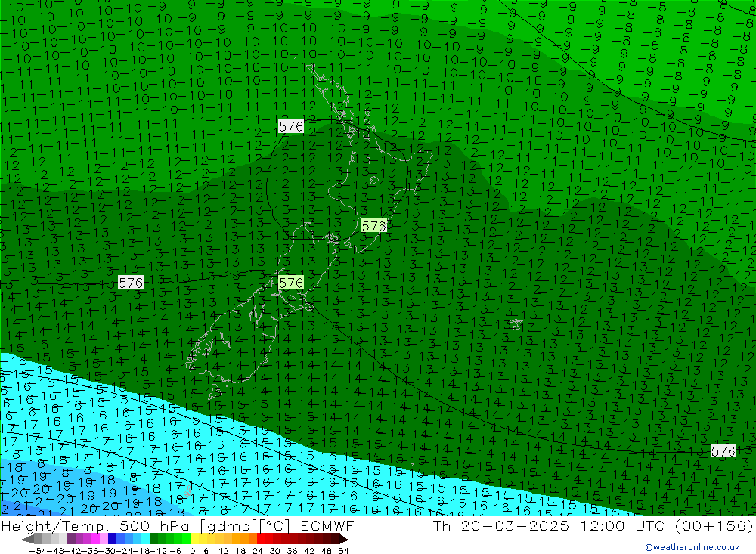Screen dimensions: 756x554
Task: Click the bright red swatch in the temperature legend
Action: pyautogui.click(x=261, y=539)
